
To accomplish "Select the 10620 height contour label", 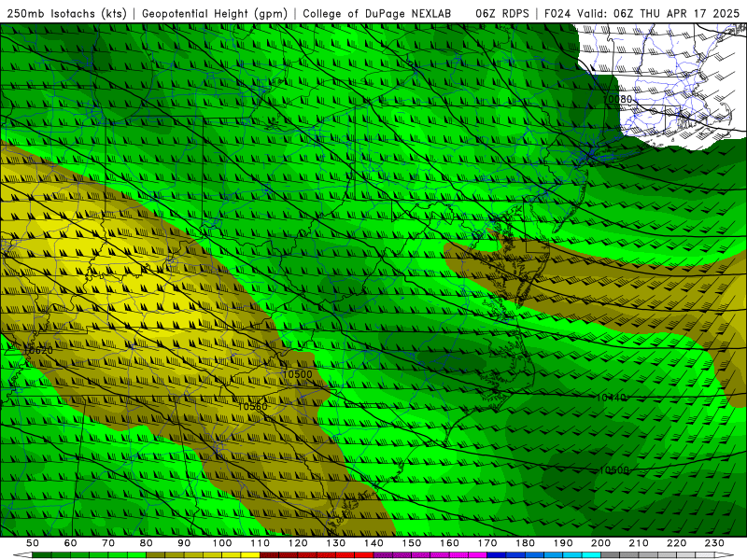I will [x=38, y=351].
